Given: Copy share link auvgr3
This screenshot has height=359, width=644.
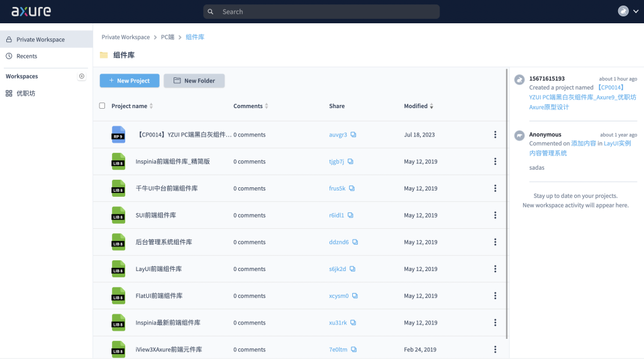Looking at the screenshot, I should [x=353, y=135].
